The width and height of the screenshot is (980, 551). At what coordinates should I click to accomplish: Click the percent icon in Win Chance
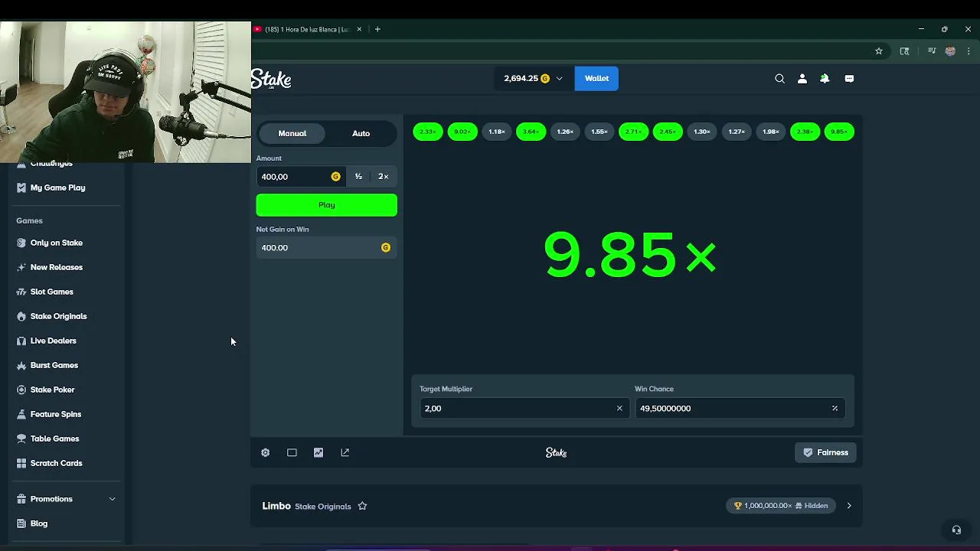coord(835,408)
